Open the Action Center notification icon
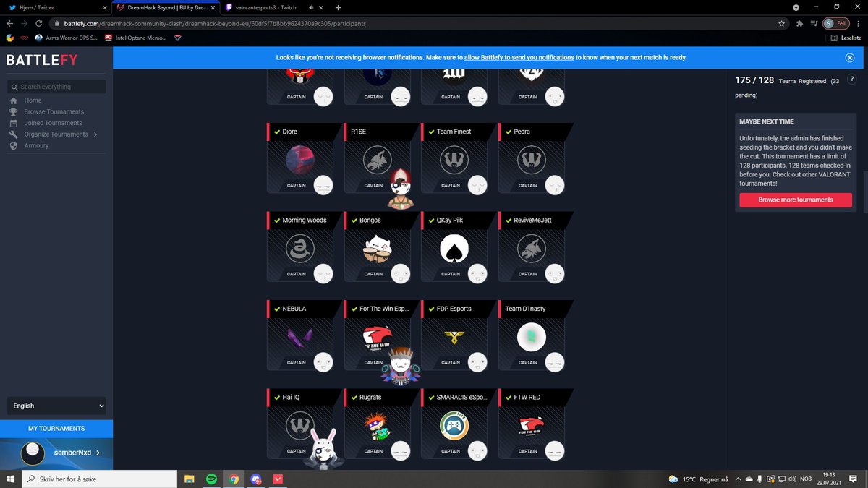Viewport: 868px width, 488px height. click(854, 479)
